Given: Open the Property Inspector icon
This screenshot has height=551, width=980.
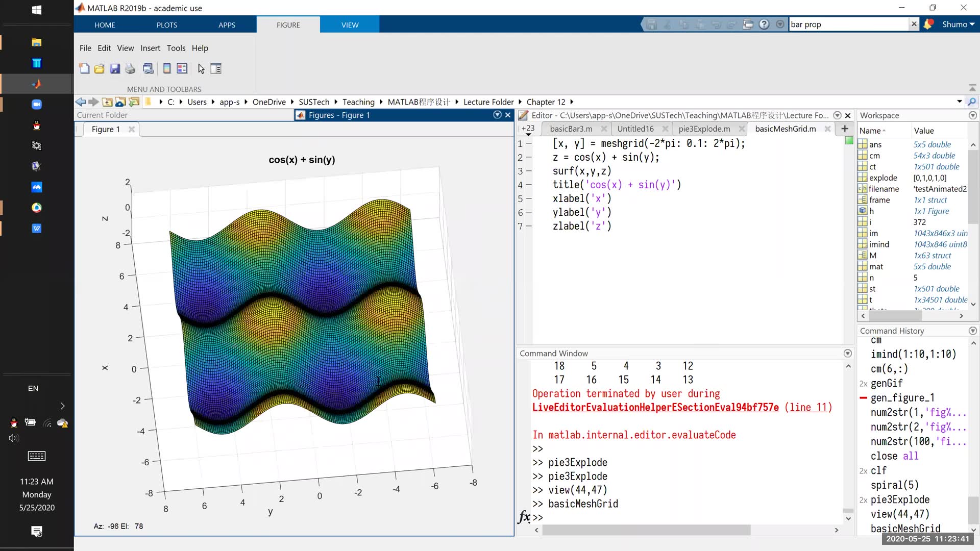Looking at the screenshot, I should 216,69.
